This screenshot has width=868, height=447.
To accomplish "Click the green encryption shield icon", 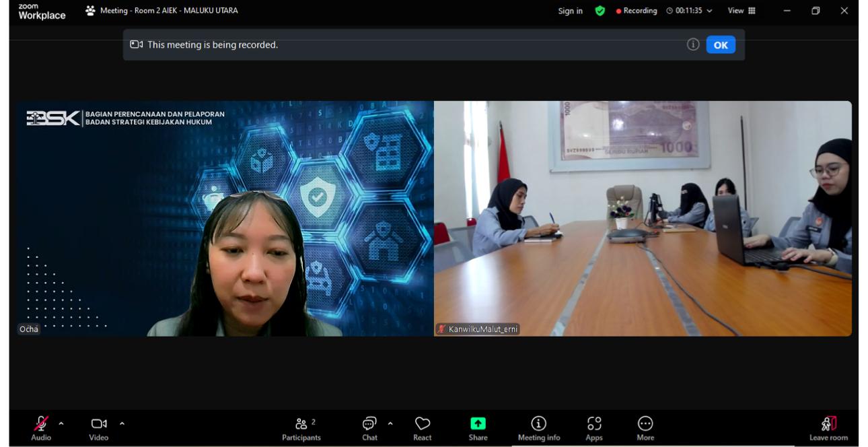I will (600, 11).
